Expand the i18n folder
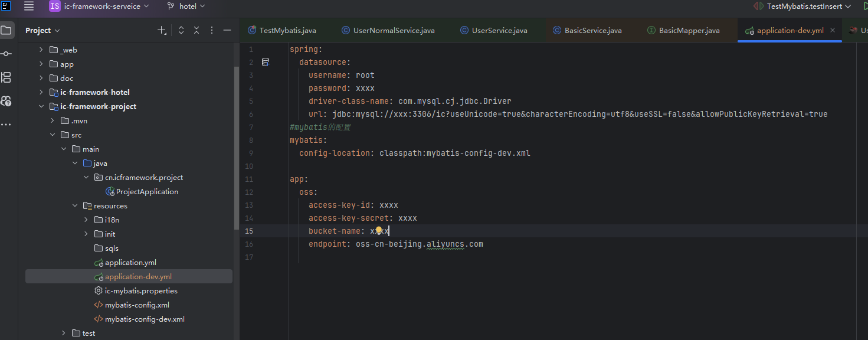This screenshot has width=868, height=340. 86,220
